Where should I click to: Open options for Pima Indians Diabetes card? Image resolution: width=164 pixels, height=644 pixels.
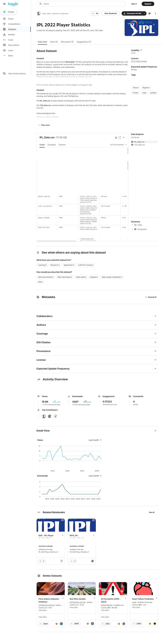pos(63,598)
